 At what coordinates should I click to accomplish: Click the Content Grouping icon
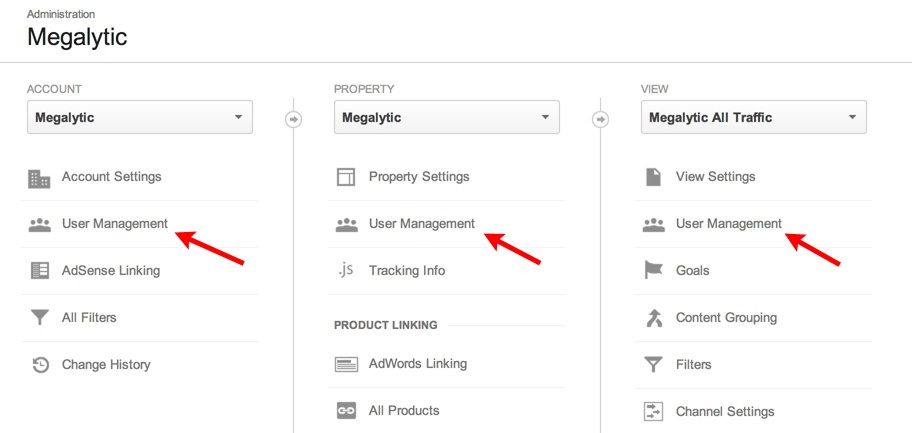[654, 318]
